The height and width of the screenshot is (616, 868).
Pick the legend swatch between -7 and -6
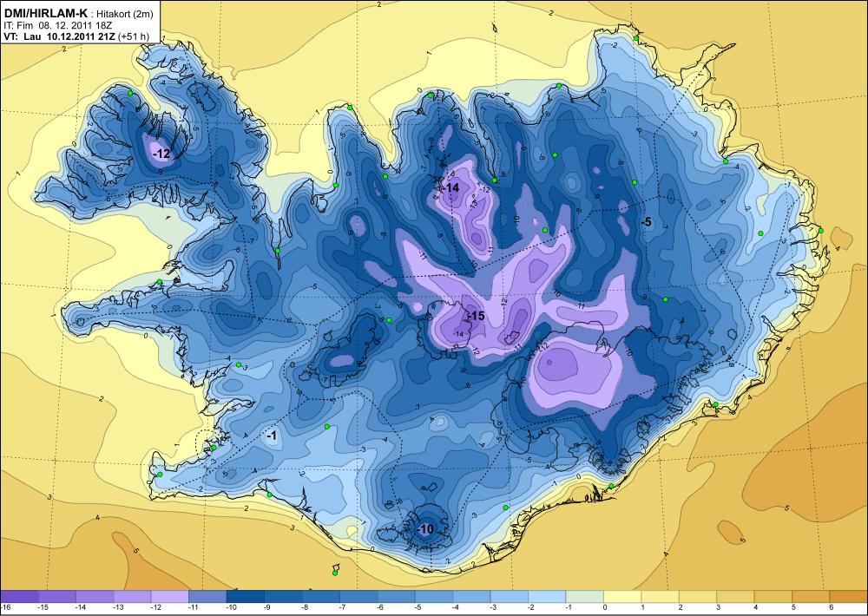(x=358, y=596)
